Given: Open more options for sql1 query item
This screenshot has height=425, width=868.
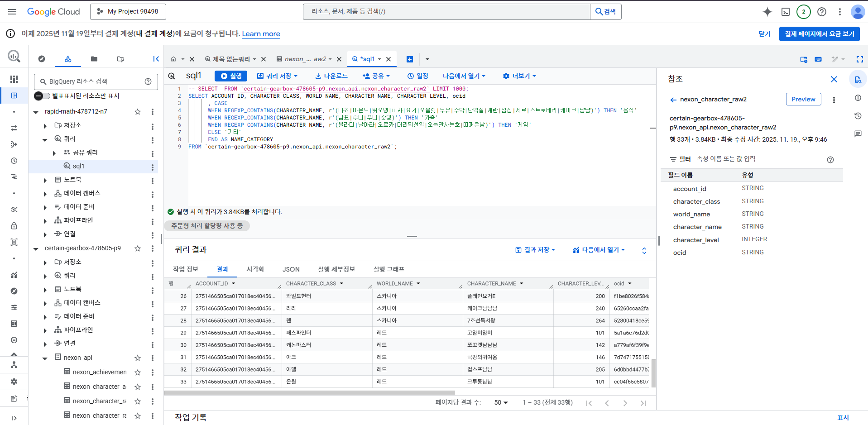Looking at the screenshot, I should pos(153,167).
